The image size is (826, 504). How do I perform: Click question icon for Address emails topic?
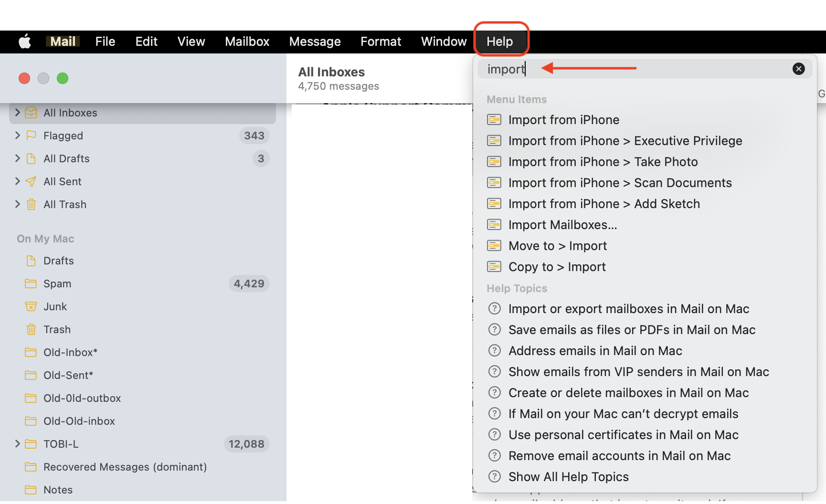(495, 350)
